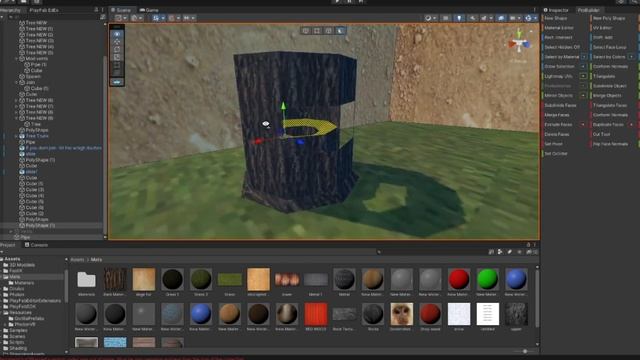Choose ProBuilder object selection mode

[x=306, y=31]
